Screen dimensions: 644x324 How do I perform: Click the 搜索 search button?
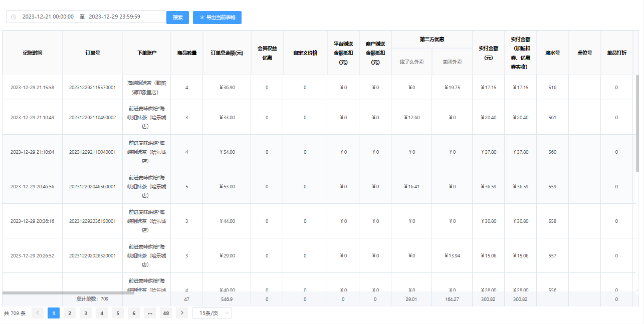(177, 17)
